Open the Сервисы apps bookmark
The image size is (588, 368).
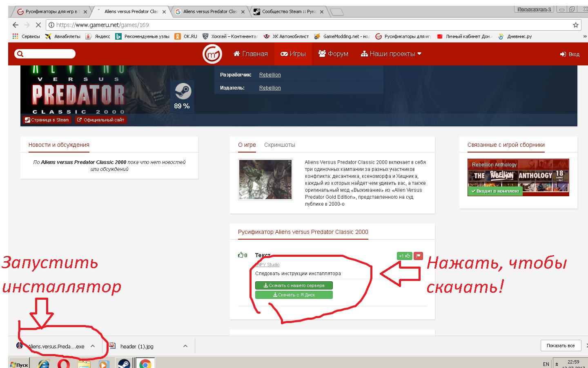pos(26,36)
